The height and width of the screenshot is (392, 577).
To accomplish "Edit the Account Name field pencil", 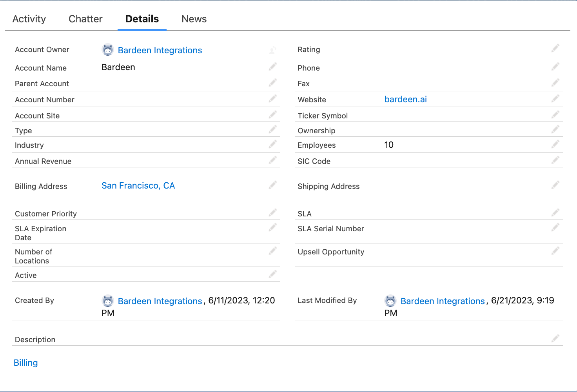I will tap(273, 67).
